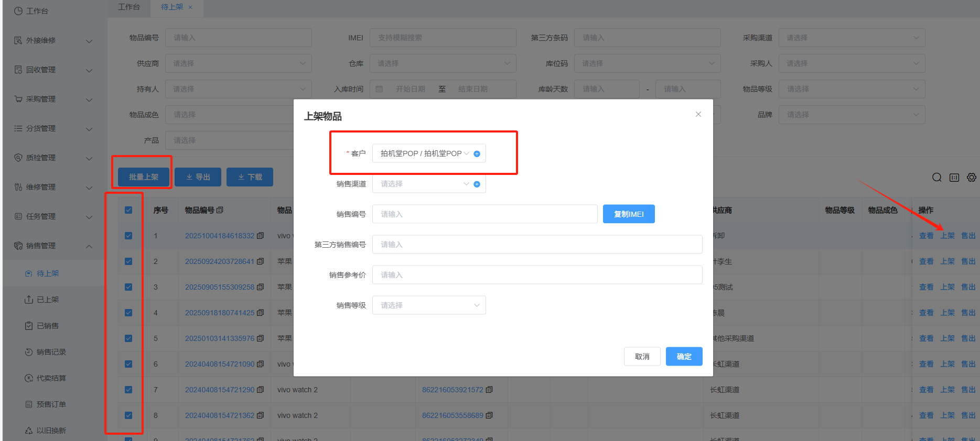Click the 入库时间 calendar icon

pyautogui.click(x=379, y=89)
